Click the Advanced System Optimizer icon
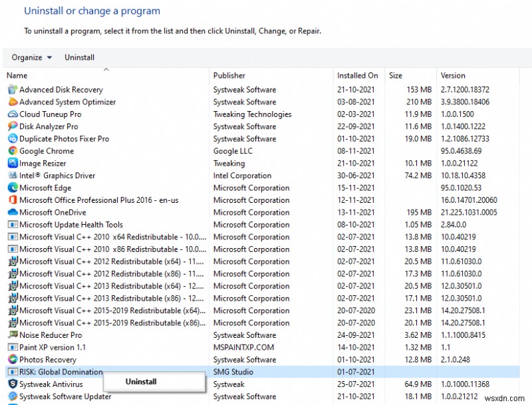Viewport: 532px width, 405px height. (x=13, y=102)
